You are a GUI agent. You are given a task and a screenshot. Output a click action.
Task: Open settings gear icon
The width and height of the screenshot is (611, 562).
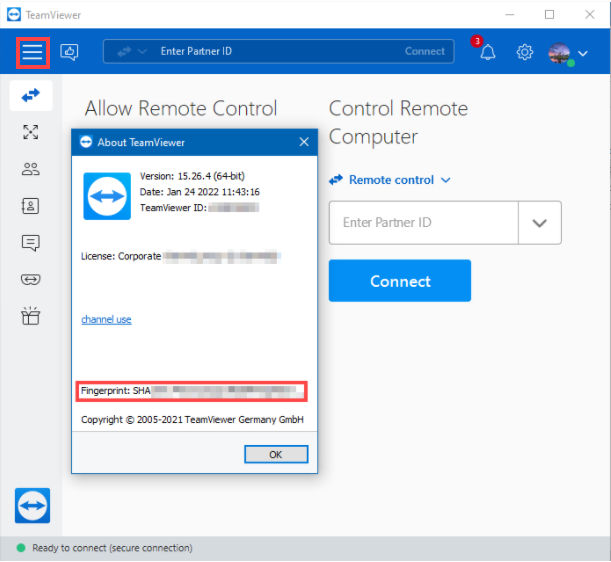point(524,52)
